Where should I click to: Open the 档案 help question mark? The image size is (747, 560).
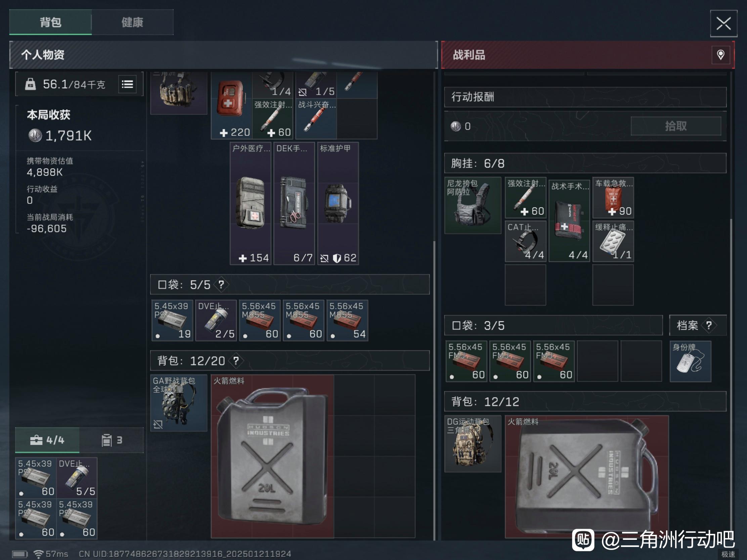click(708, 325)
